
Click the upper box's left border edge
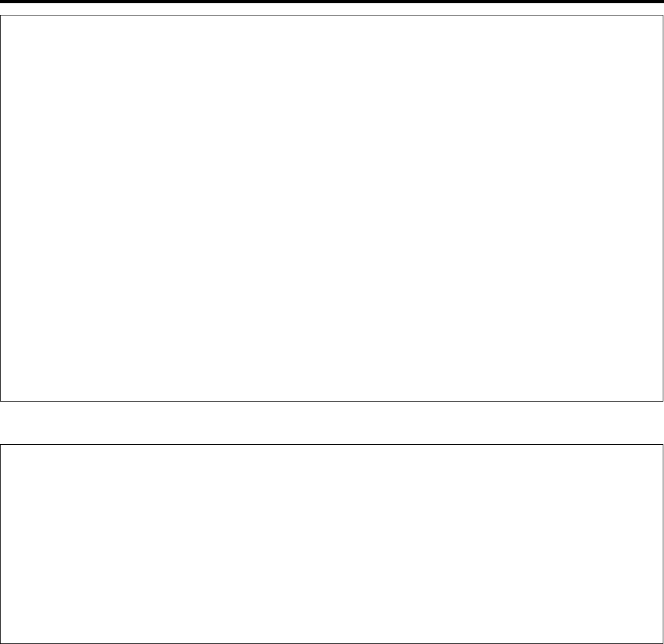point(1,208)
